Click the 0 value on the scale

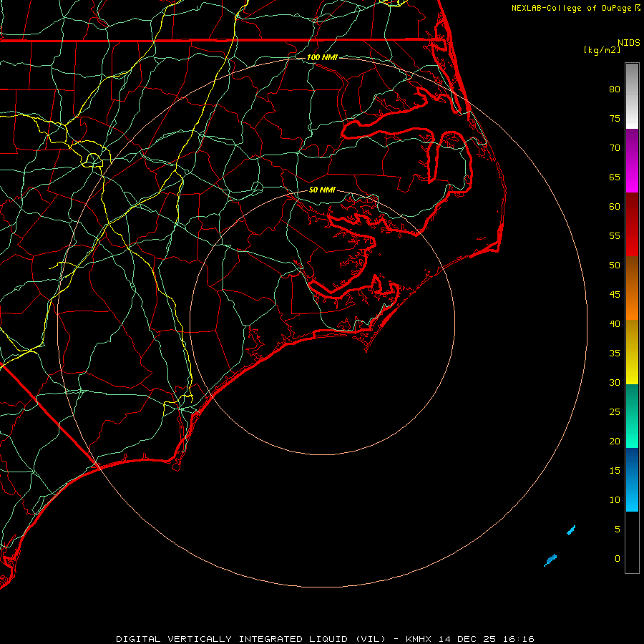tap(617, 558)
